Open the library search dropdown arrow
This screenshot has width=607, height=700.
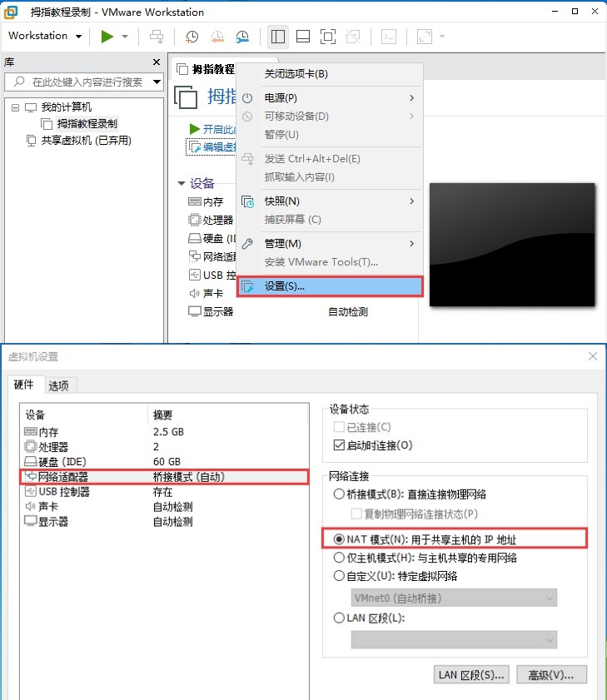(x=157, y=82)
